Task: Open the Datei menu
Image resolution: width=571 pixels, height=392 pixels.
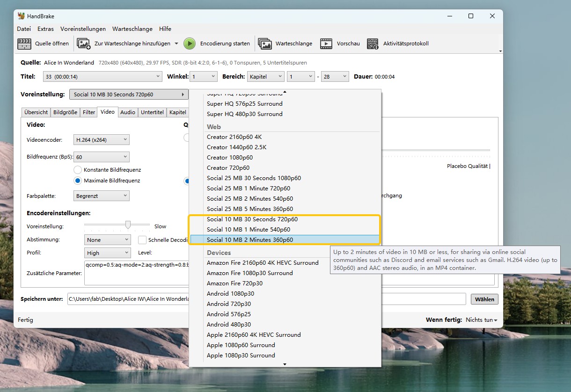Action: point(24,29)
